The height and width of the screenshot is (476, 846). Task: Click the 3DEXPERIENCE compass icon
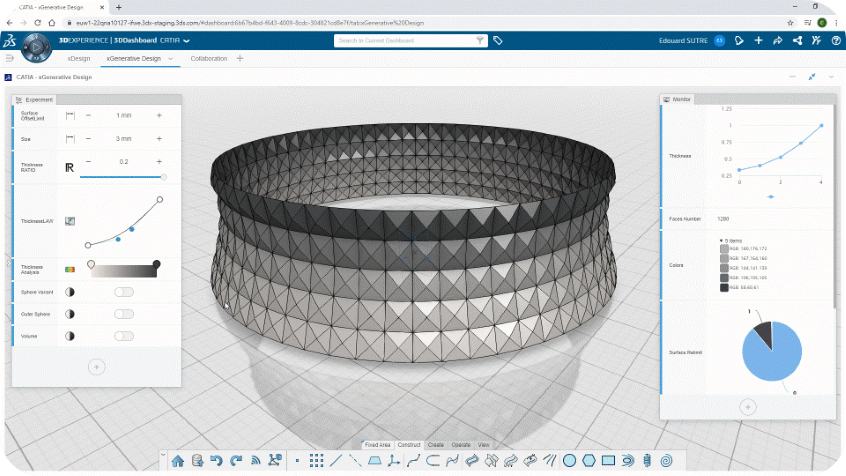click(x=35, y=45)
